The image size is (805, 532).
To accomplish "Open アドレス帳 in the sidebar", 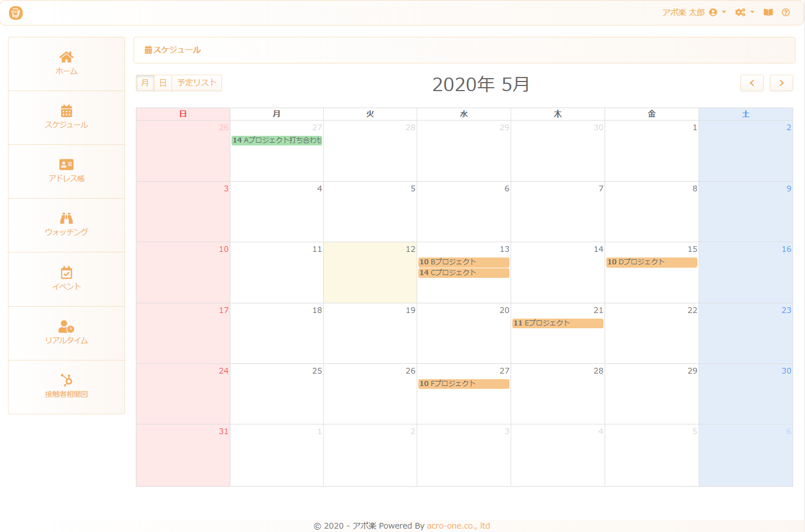I will (66, 171).
